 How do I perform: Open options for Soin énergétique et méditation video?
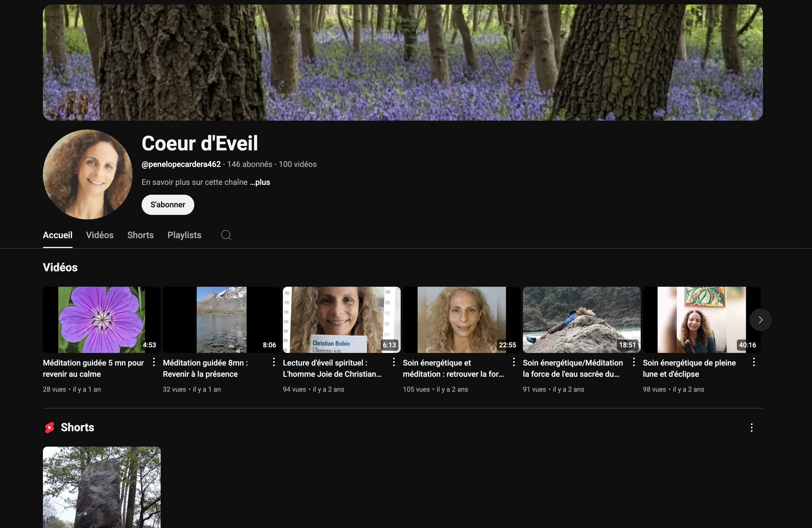514,362
